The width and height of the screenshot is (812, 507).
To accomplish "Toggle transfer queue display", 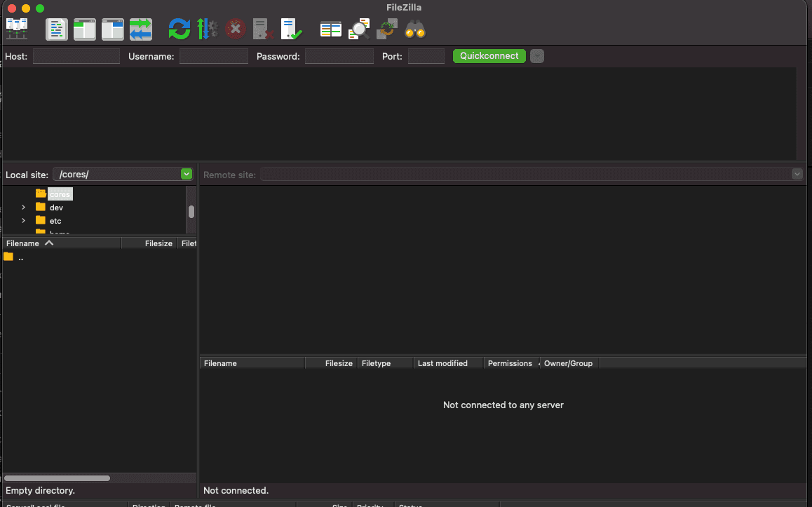I will pos(140,29).
